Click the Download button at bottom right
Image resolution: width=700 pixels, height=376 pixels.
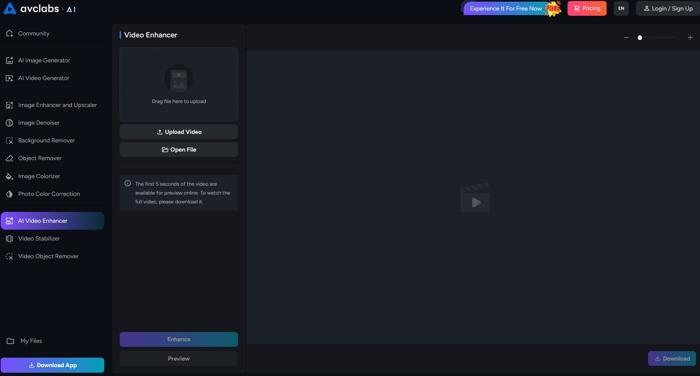coord(672,359)
